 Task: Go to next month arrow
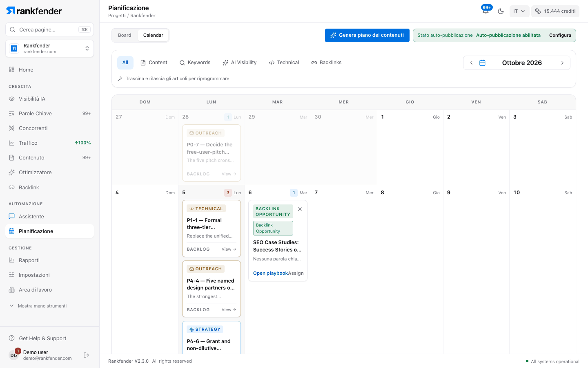coord(562,63)
